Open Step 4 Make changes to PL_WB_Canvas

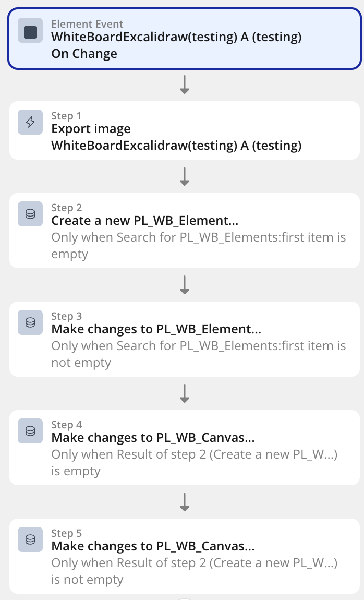pyautogui.click(x=185, y=448)
